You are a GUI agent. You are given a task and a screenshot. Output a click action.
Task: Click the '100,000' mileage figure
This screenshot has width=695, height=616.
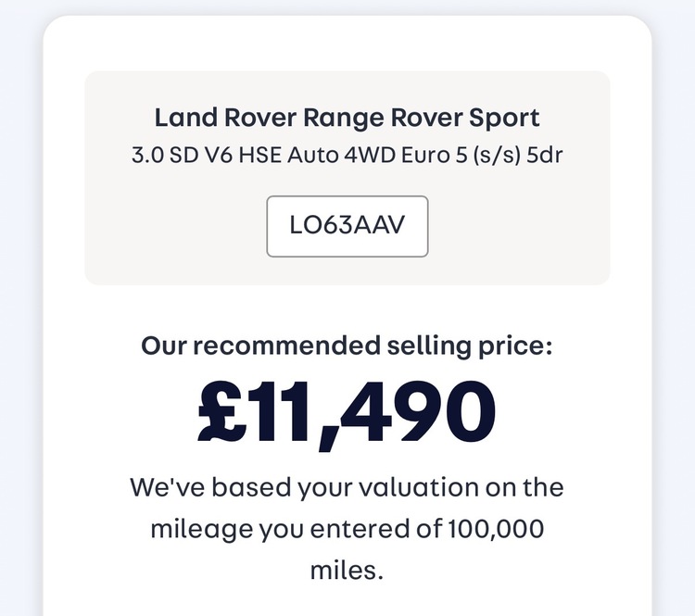click(497, 529)
